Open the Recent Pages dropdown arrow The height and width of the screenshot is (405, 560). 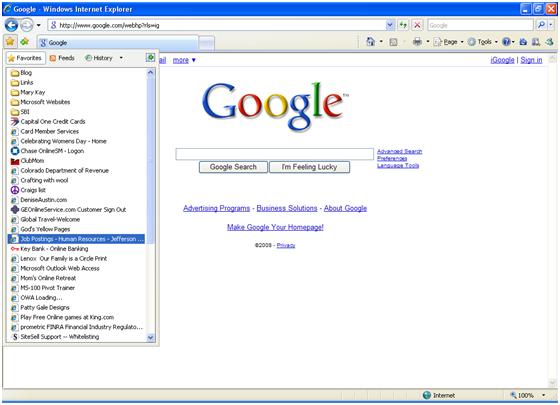coord(39,25)
